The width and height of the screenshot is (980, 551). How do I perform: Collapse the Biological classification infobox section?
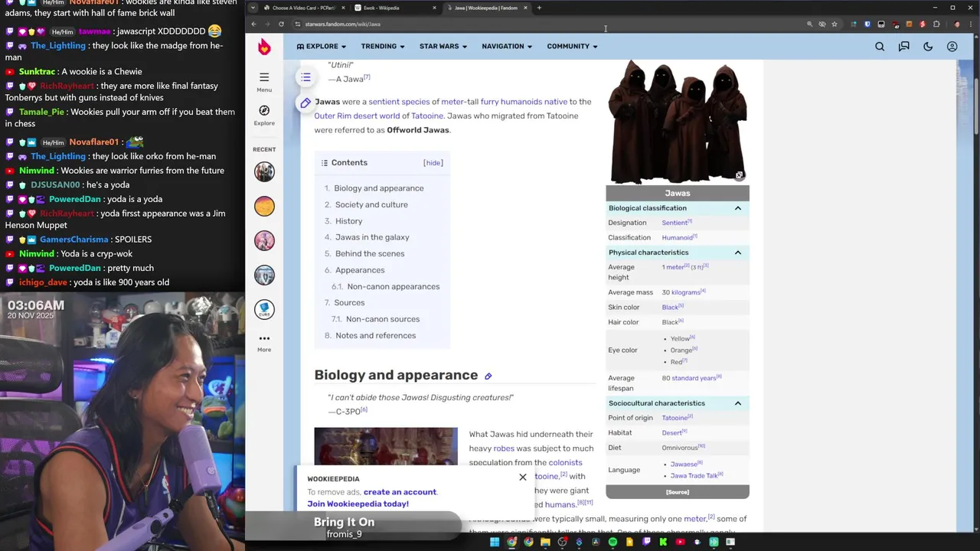tap(738, 208)
